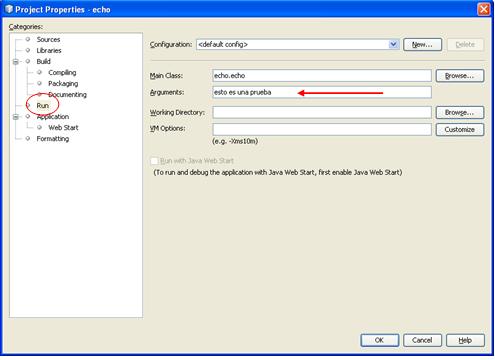Click the Libraries node bullet icon
The height and width of the screenshot is (360, 495).
[x=28, y=50]
